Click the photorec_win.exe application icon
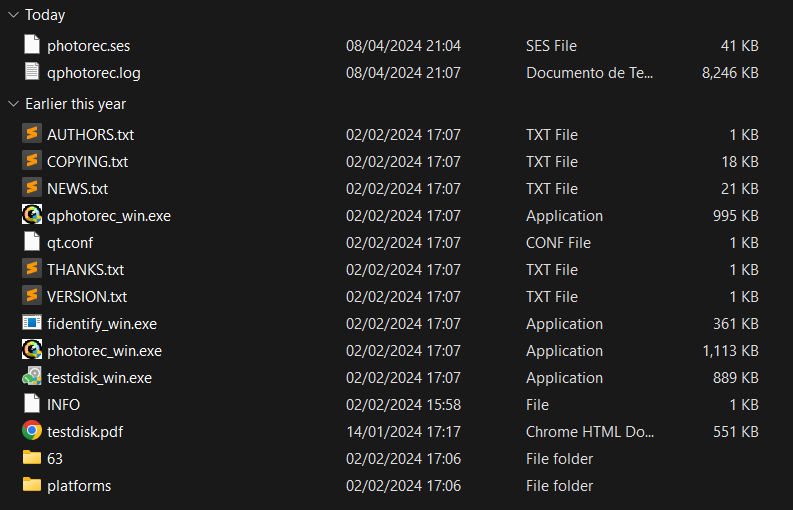Screen dimensions: 793x510 tap(32, 350)
